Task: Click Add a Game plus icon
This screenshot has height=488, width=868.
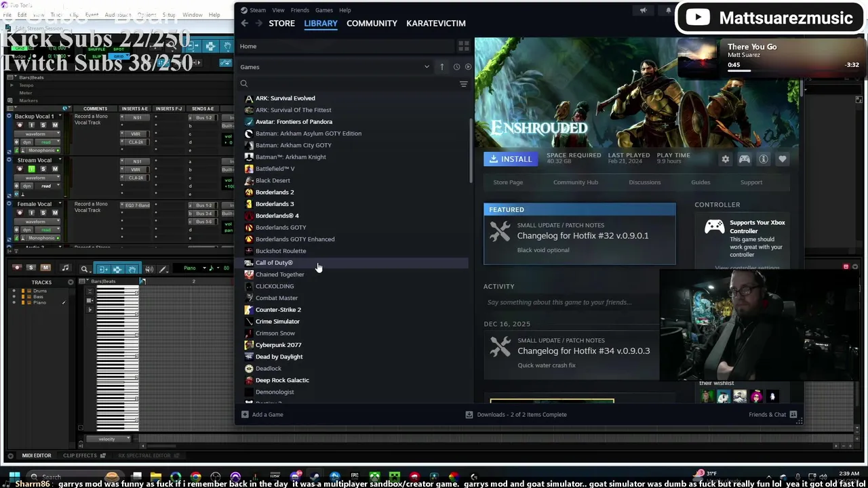Action: 245,414
